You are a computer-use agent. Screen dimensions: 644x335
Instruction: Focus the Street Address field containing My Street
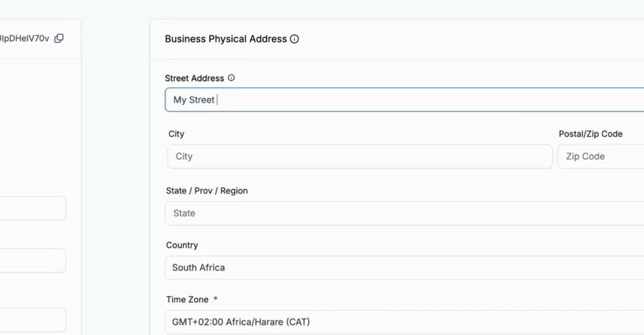tap(404, 100)
